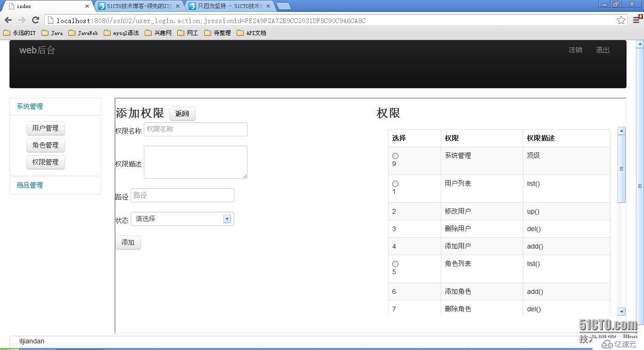Click the web后台 brand link
Viewport: 644px width, 350px height.
click(37, 50)
